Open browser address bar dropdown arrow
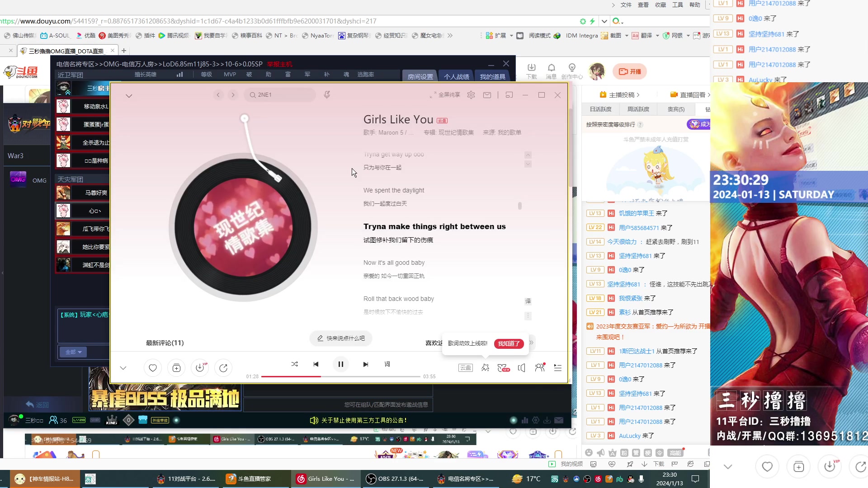The width and height of the screenshot is (868, 488). 604,21
